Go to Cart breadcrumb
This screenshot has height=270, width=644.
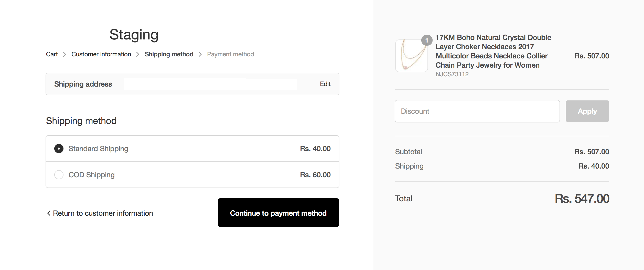(x=52, y=54)
